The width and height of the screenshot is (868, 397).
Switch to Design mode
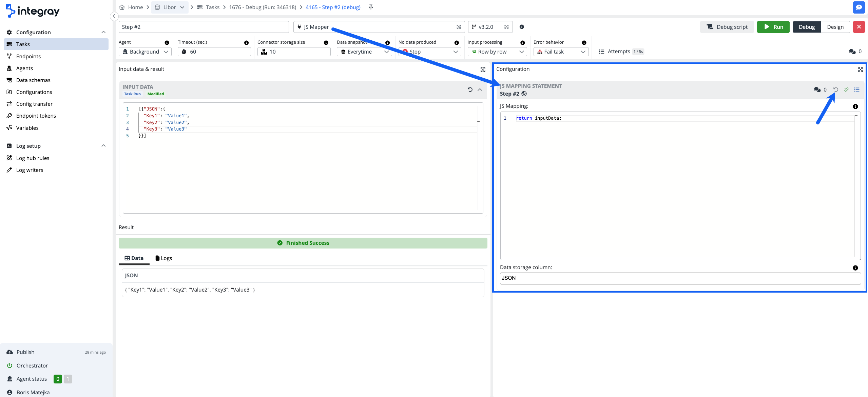[x=835, y=27]
